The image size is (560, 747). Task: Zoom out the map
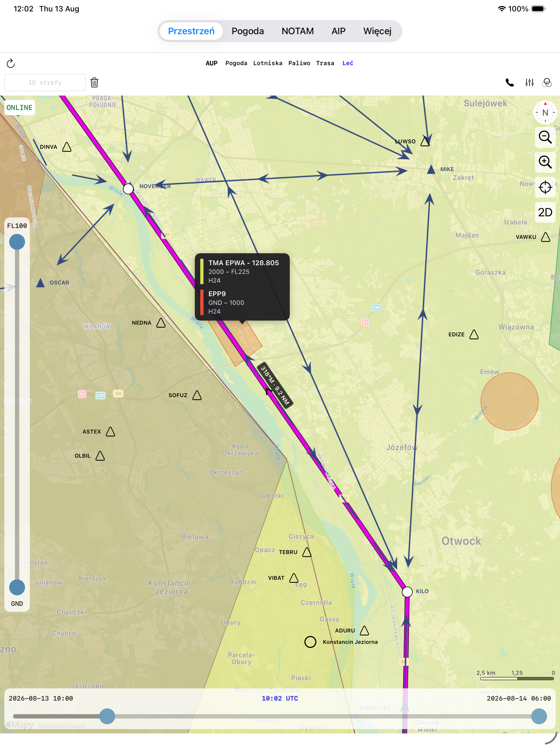point(545,137)
